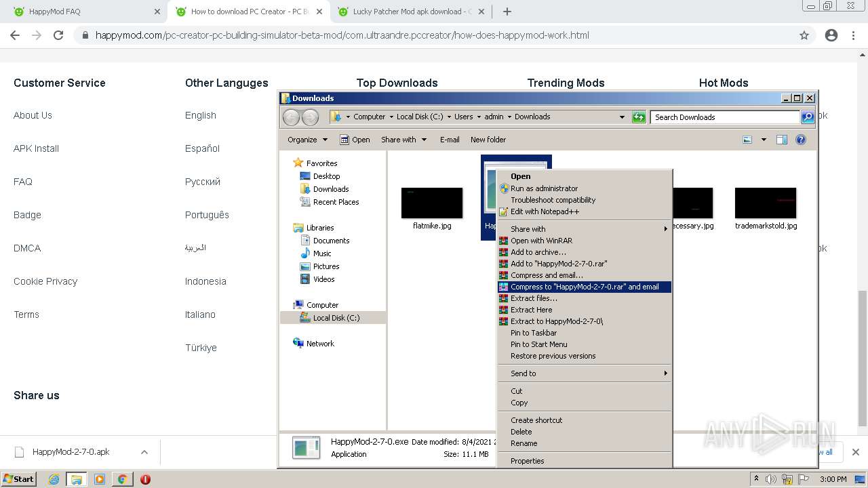The image size is (868, 488).
Task: Choose Pin to Taskbar in context menu
Action: (x=585, y=333)
